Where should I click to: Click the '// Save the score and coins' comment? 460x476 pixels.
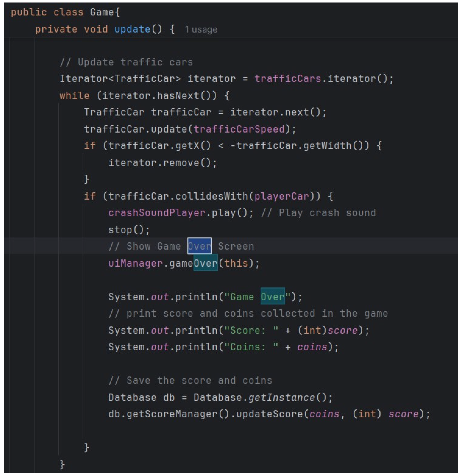[190, 380]
